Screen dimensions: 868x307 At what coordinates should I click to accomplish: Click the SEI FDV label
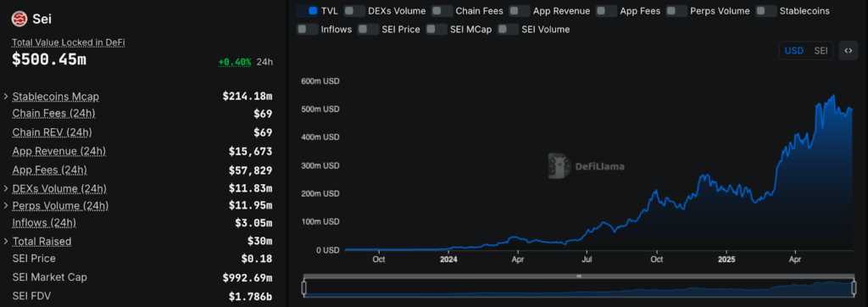click(31, 296)
